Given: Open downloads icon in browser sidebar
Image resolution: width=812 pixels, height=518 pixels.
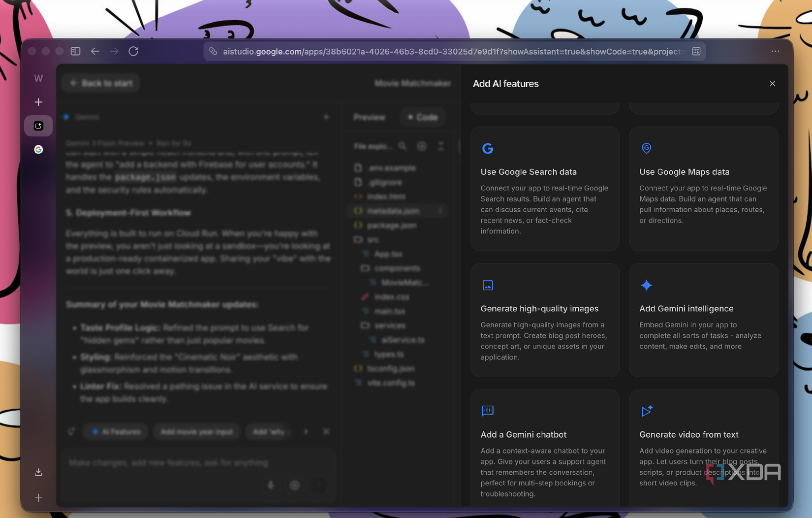Looking at the screenshot, I should click(38, 472).
